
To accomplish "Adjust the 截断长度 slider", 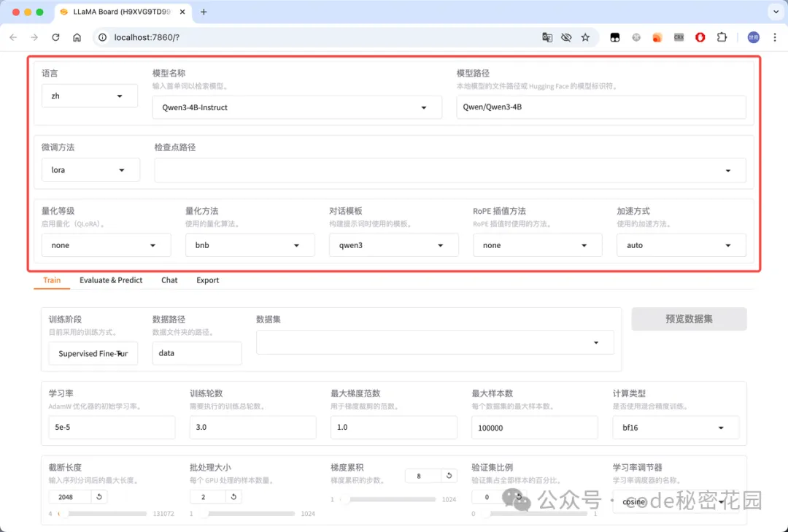I will coord(103,514).
